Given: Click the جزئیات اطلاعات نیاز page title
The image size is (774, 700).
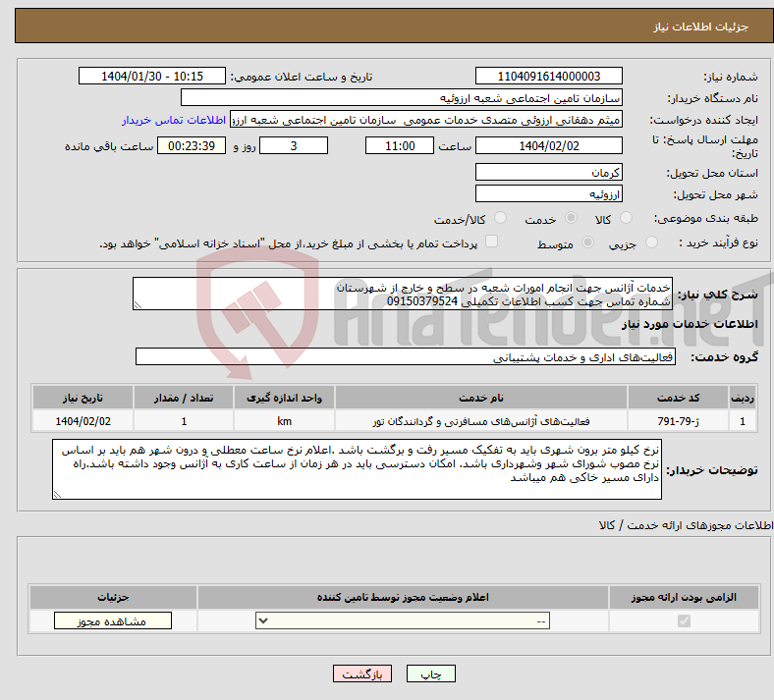Looking at the screenshot, I should click(x=701, y=27).
